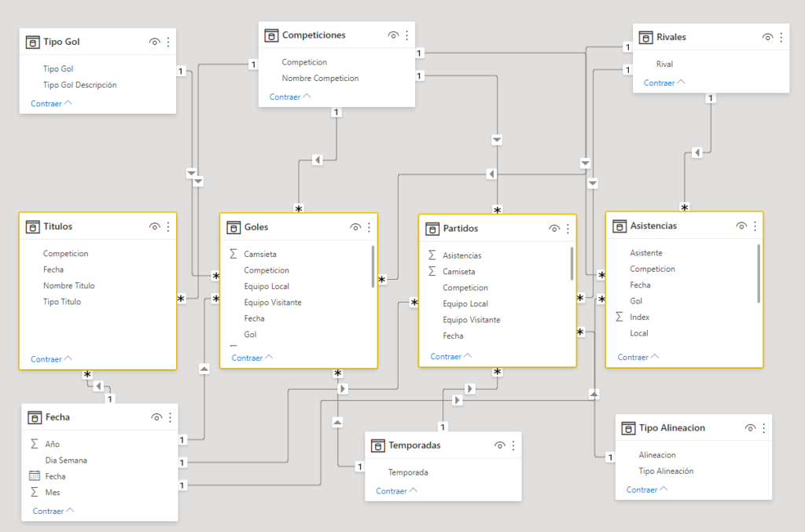
Task: Toggle visibility of the Partidos table
Action: coord(554,229)
